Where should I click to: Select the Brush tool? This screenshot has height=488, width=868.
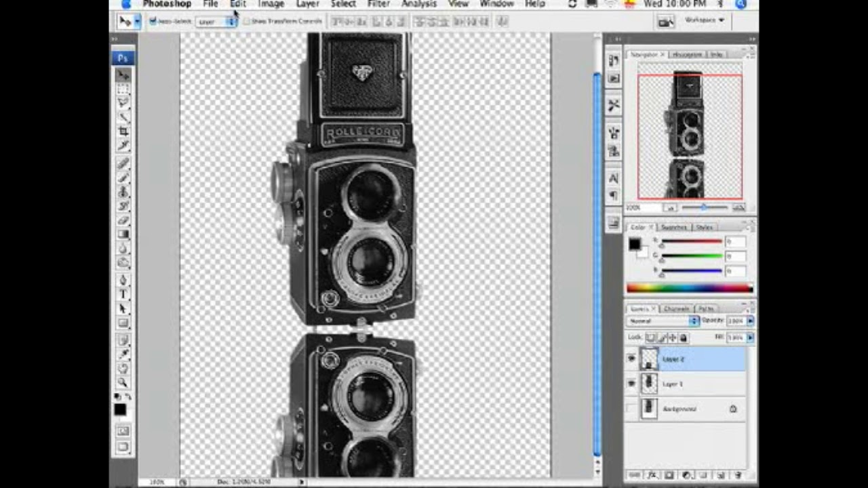[123, 178]
